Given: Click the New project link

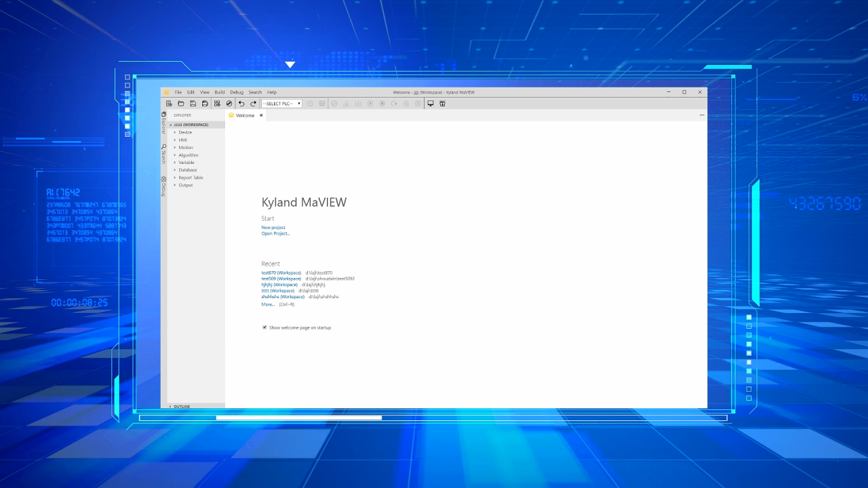Looking at the screenshot, I should (273, 227).
